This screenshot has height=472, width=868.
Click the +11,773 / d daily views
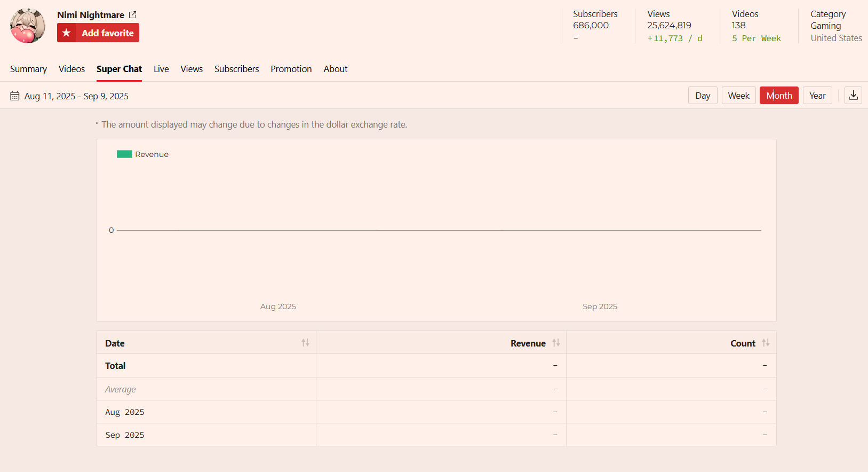675,38
